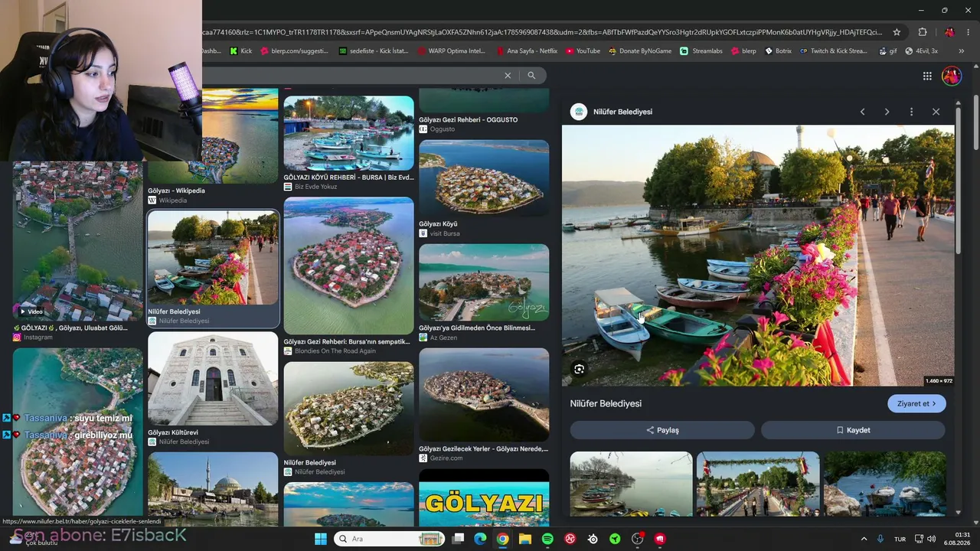Search inside the image with the Lens icon
Image resolution: width=980 pixels, height=551 pixels.
tap(579, 369)
